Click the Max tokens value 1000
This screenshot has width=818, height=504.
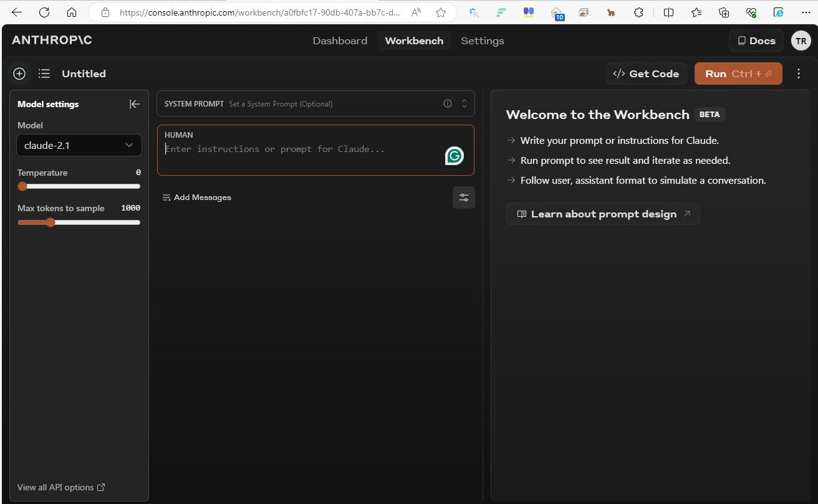131,208
